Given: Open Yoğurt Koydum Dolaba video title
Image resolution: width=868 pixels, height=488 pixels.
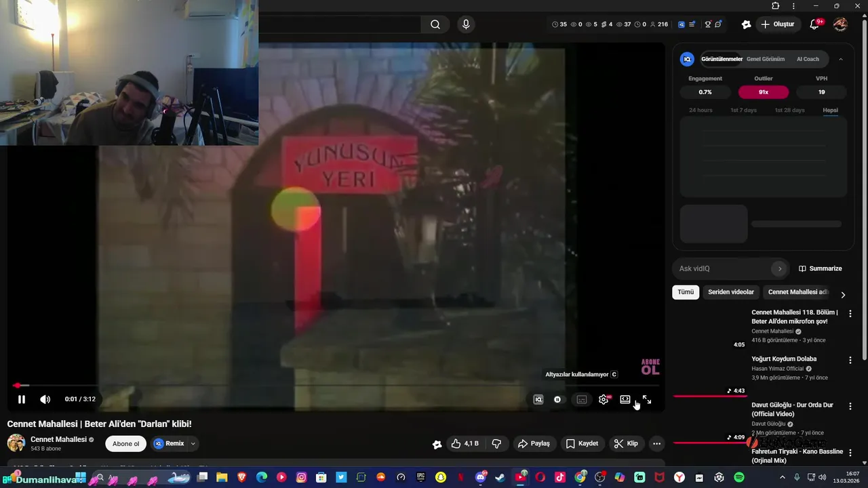Looking at the screenshot, I should 784,359.
